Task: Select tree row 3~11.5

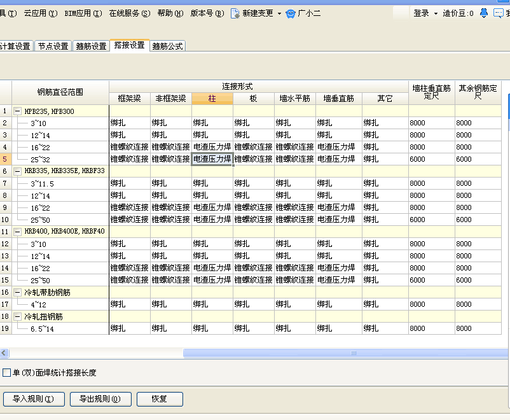Action: [x=42, y=184]
